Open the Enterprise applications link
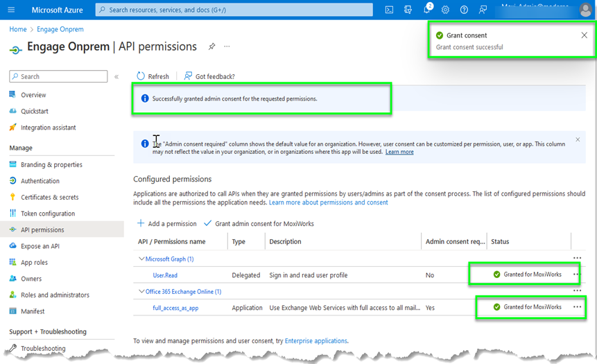 coord(315,341)
